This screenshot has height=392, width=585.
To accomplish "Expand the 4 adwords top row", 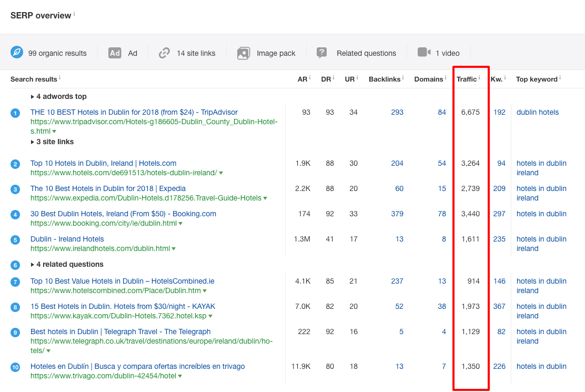I will pyautogui.click(x=58, y=97).
